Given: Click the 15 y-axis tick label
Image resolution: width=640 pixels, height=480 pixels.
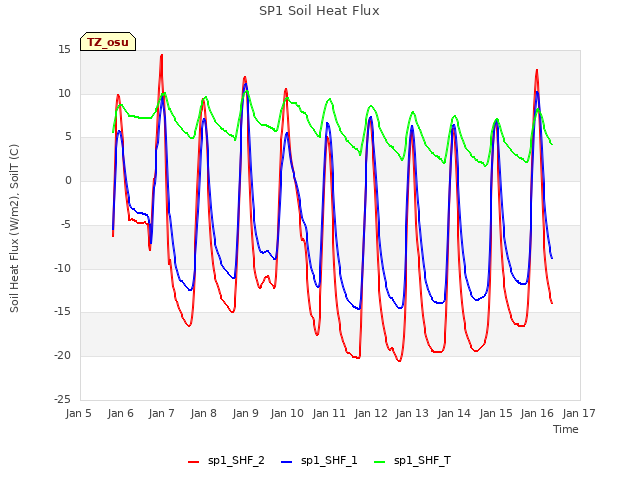Looking at the screenshot, I should click(x=64, y=50).
